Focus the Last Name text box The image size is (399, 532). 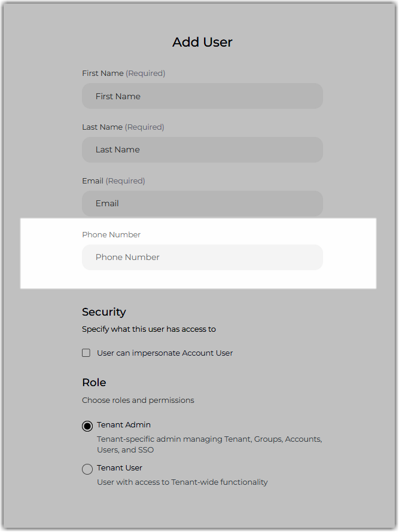tap(202, 149)
